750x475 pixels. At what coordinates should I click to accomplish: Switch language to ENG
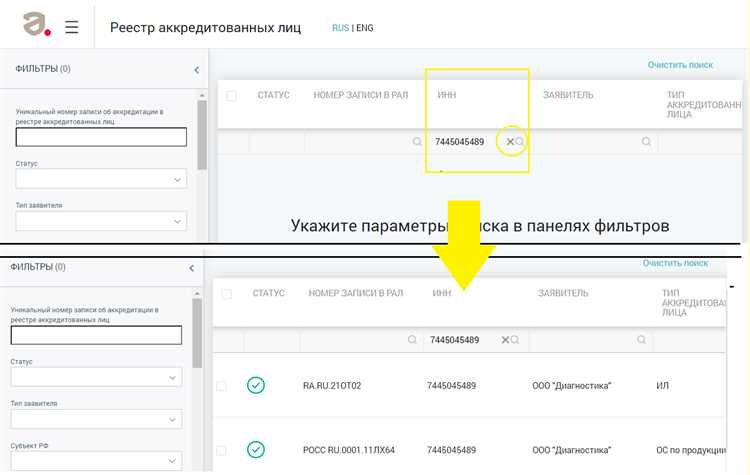pyautogui.click(x=364, y=28)
